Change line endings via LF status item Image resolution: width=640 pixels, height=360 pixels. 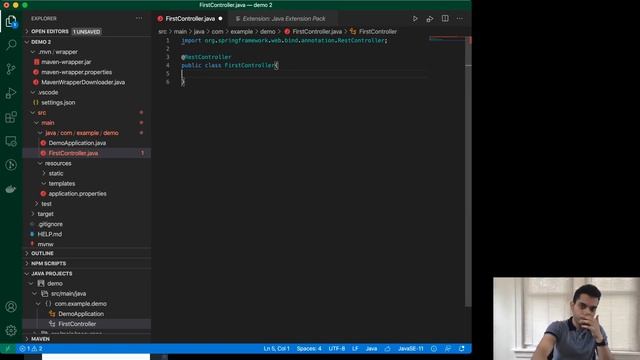355,349
